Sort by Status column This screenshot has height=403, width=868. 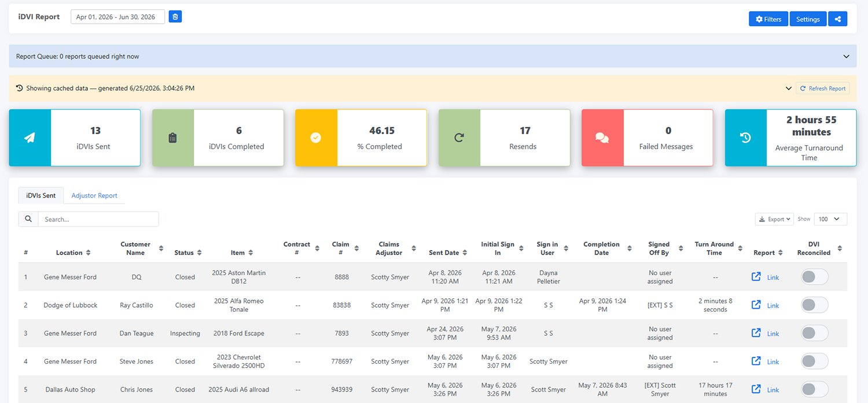pos(199,253)
